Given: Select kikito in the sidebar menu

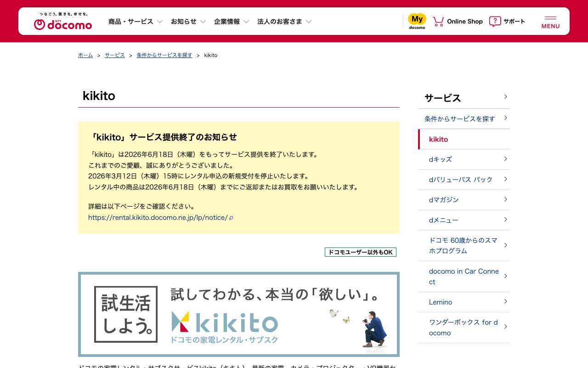Looking at the screenshot, I should click(x=464, y=139).
